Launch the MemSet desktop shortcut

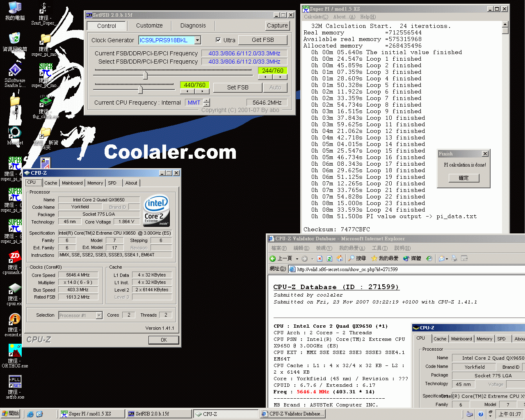click(15, 135)
